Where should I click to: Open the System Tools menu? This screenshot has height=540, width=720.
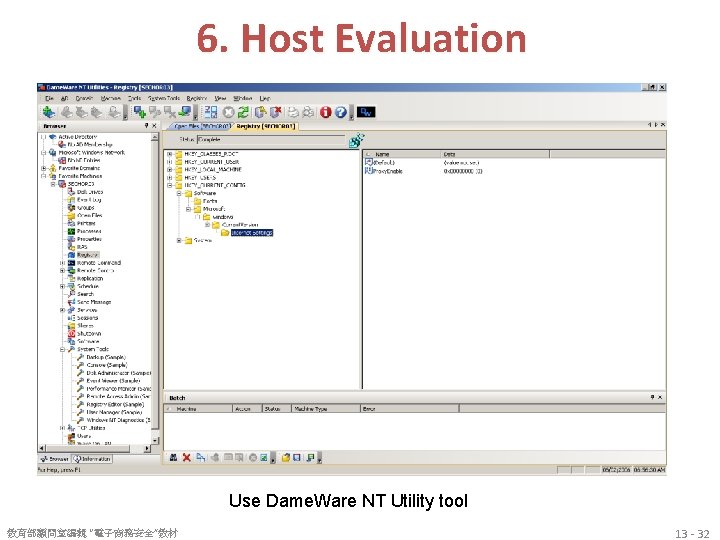coord(164,98)
